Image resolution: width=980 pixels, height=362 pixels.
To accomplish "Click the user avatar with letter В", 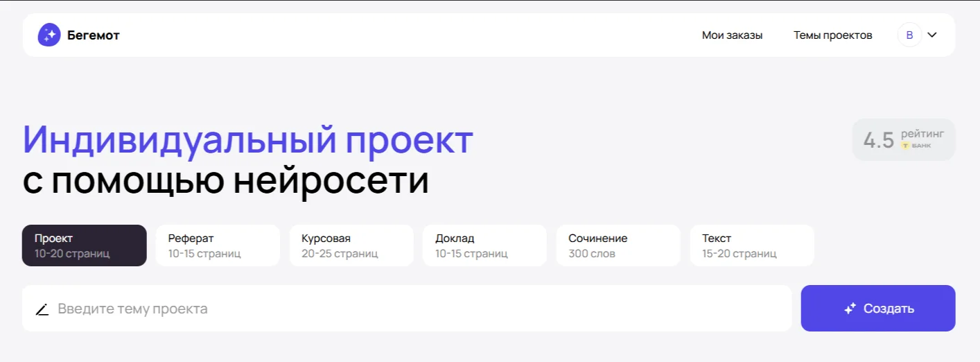I will [x=909, y=35].
